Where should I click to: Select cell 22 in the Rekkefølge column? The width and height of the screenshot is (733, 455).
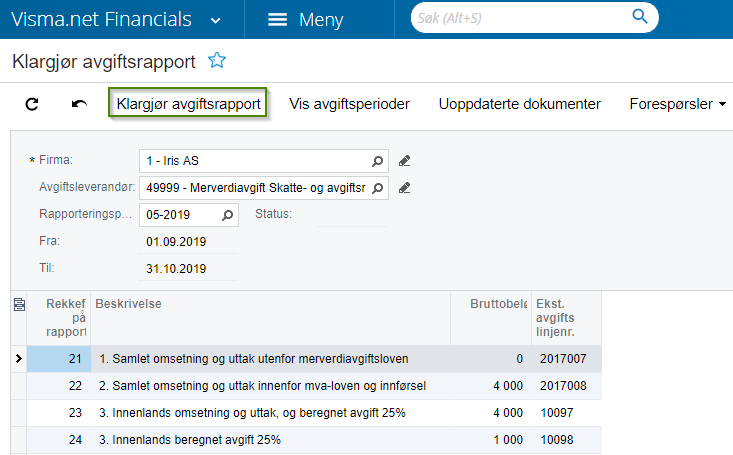coord(59,386)
